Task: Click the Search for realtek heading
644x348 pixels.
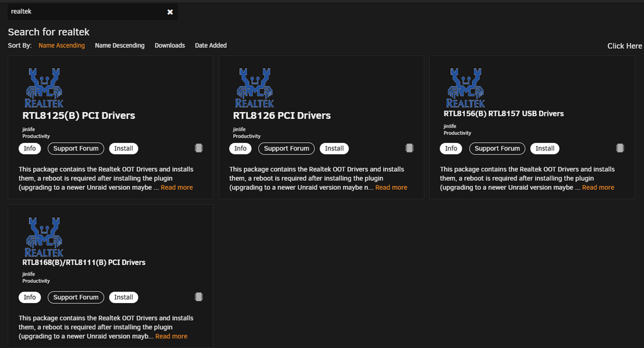Action: click(48, 32)
